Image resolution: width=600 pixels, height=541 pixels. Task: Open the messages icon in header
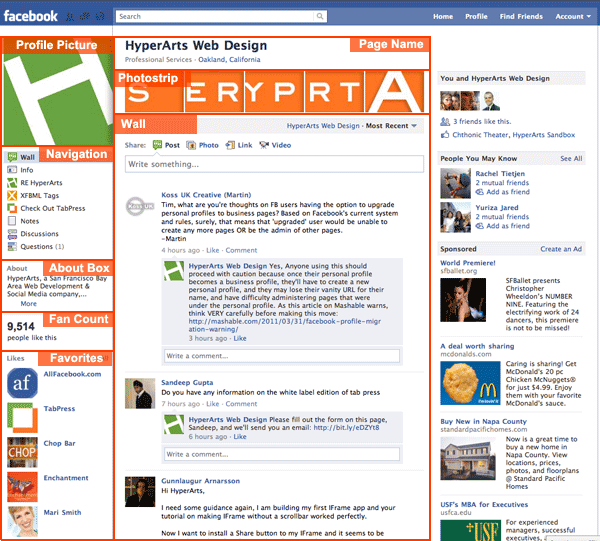click(85, 16)
